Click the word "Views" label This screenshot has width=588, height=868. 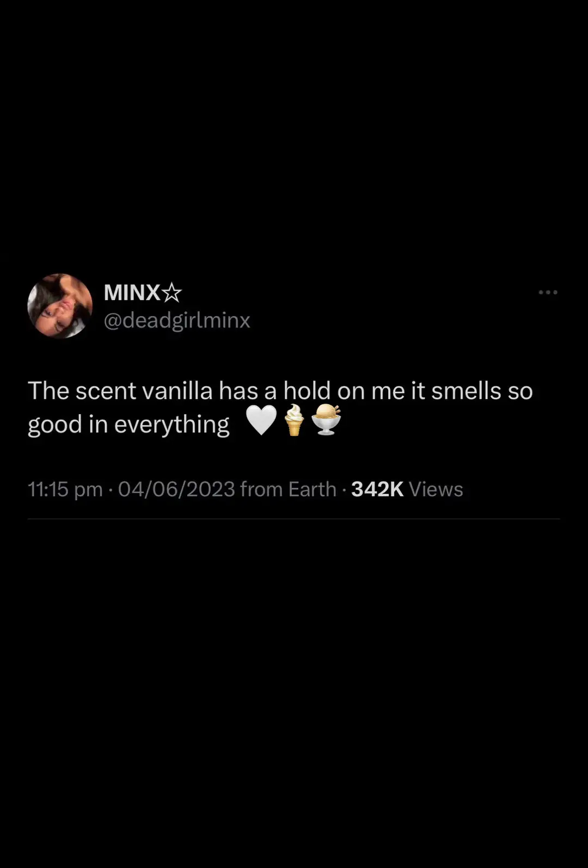pos(436,489)
